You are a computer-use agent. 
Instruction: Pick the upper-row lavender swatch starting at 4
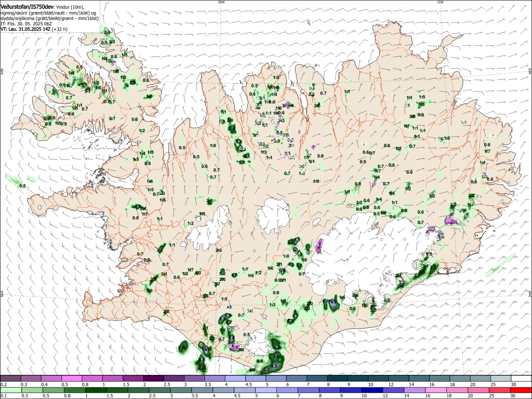(x=234, y=378)
